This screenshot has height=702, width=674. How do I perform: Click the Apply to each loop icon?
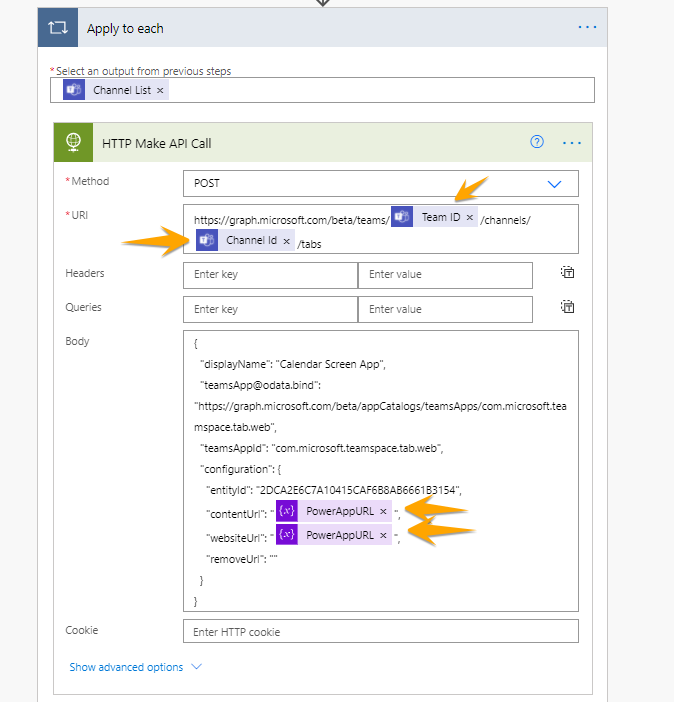click(x=58, y=28)
